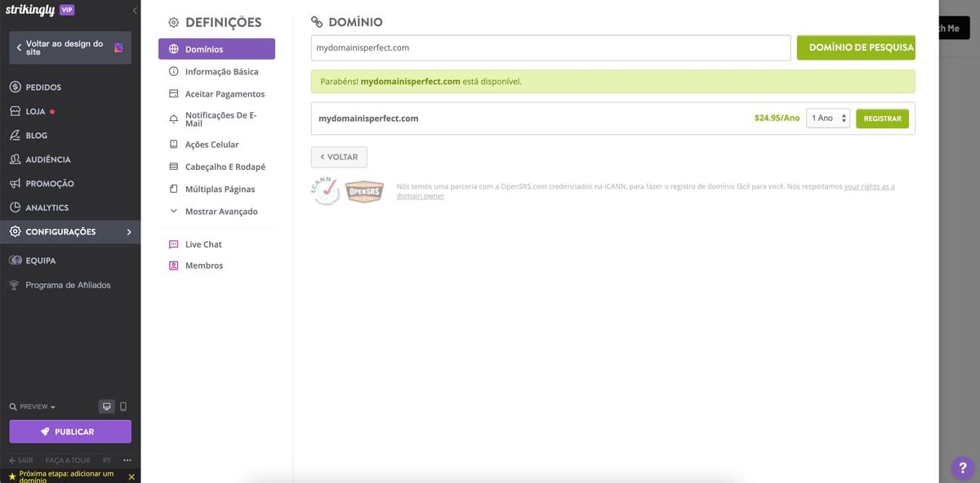Click the page icon beside Voltar ao design

pos(118,47)
